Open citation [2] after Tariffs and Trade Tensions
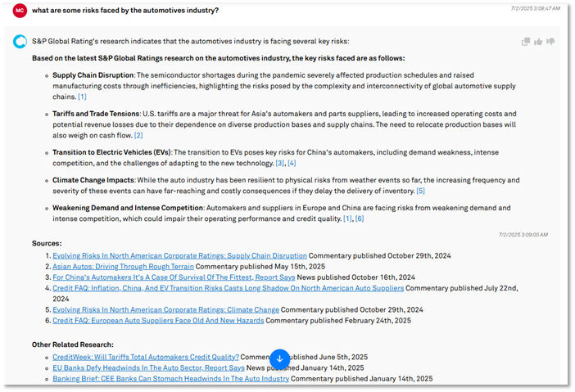 pos(138,135)
